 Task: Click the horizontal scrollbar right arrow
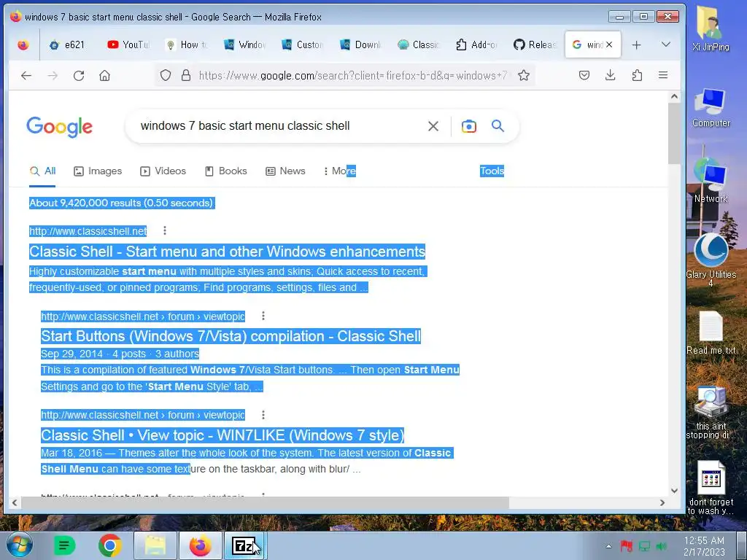coord(662,502)
